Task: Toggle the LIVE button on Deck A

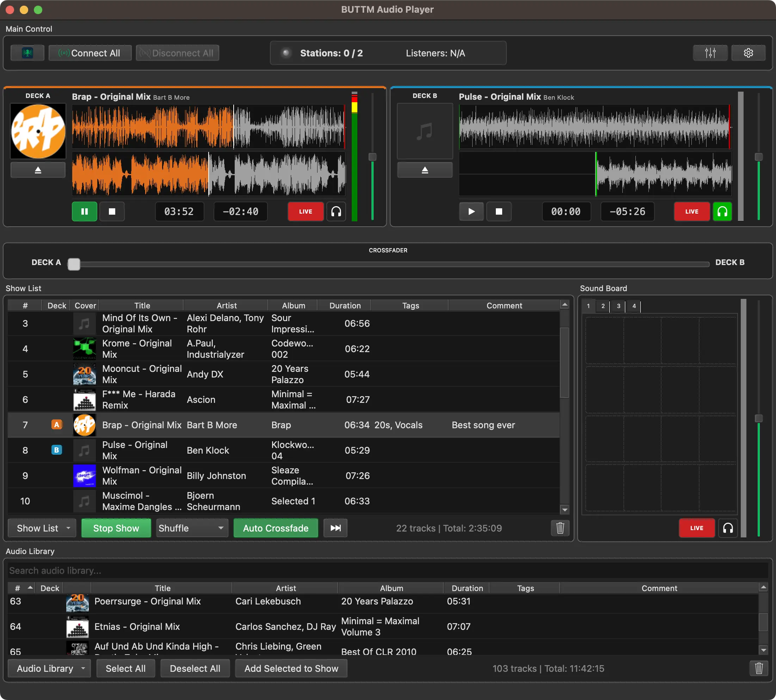Action: coord(306,211)
